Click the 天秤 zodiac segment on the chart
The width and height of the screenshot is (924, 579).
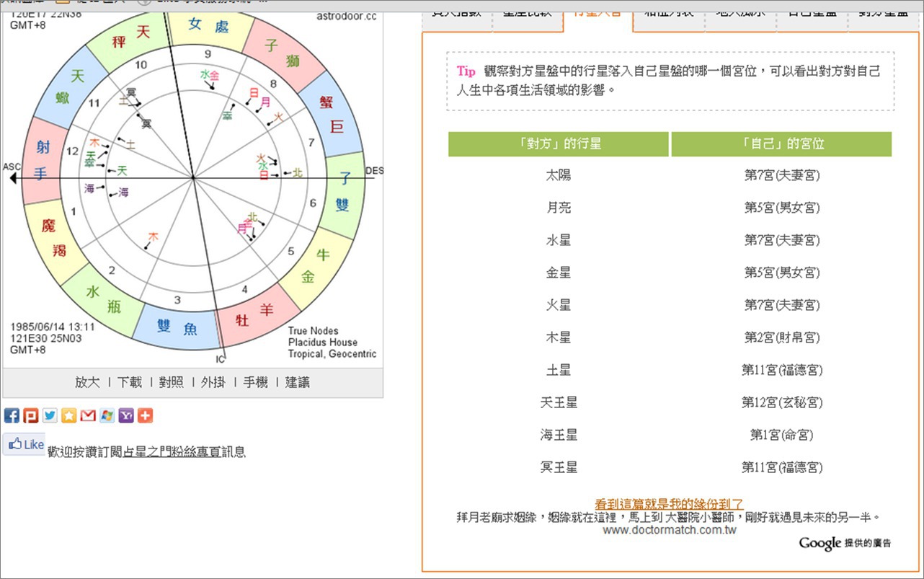[131, 37]
